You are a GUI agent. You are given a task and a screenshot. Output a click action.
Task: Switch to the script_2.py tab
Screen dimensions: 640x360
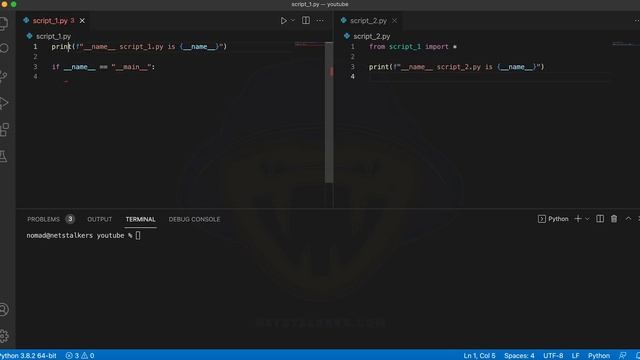click(368, 20)
